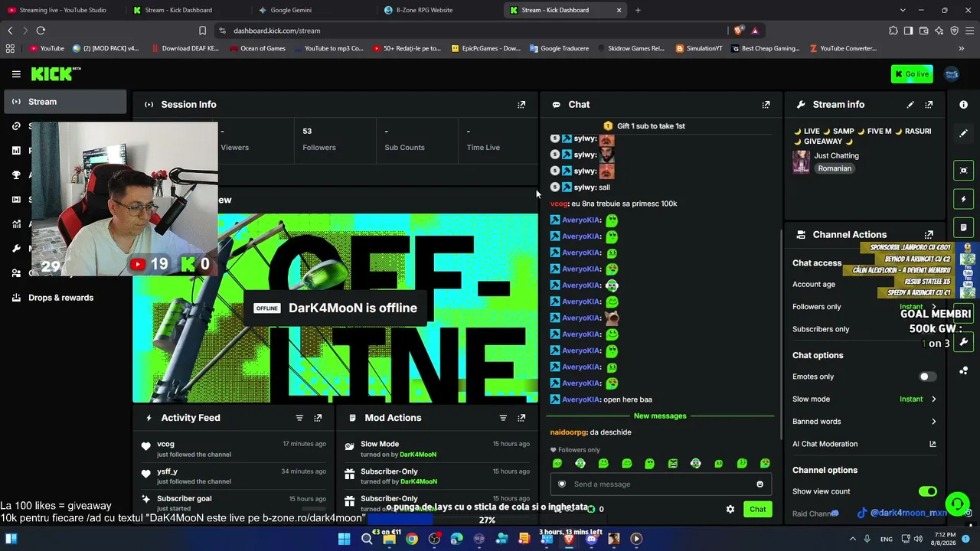Open chat settings gear icon
Image resolution: width=980 pixels, height=551 pixels.
(730, 510)
